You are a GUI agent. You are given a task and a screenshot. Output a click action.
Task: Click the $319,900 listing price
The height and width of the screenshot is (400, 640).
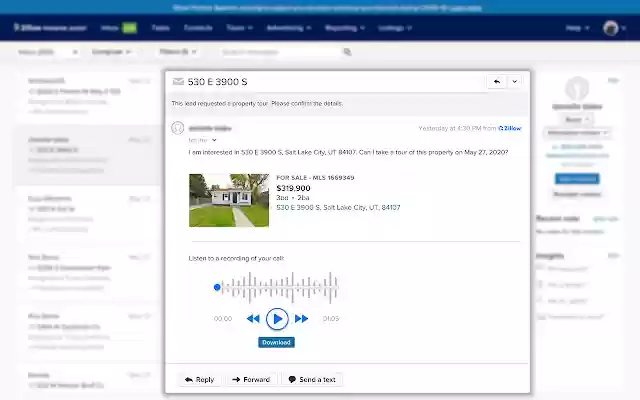[293, 188]
